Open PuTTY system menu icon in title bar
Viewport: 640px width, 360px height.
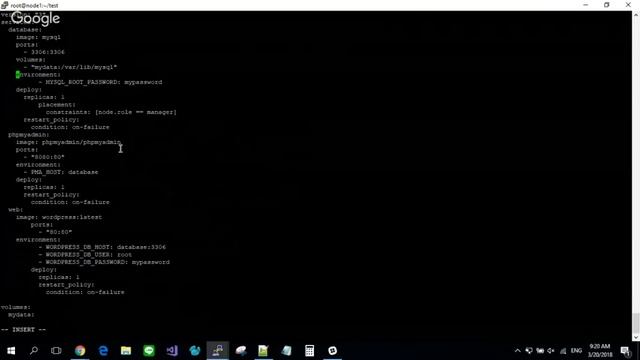click(x=4, y=5)
